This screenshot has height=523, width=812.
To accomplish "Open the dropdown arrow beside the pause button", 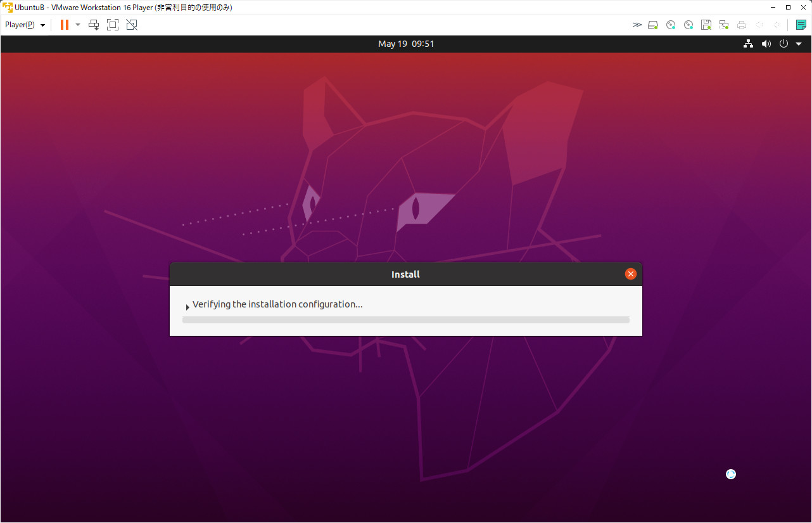I will click(x=78, y=25).
